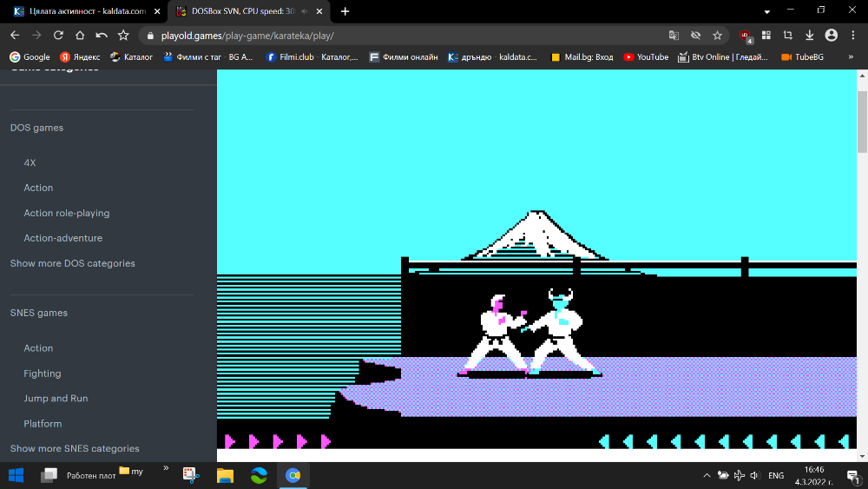The width and height of the screenshot is (868, 489).
Task: Mute the DOSBox tab audio icon
Action: tap(305, 11)
